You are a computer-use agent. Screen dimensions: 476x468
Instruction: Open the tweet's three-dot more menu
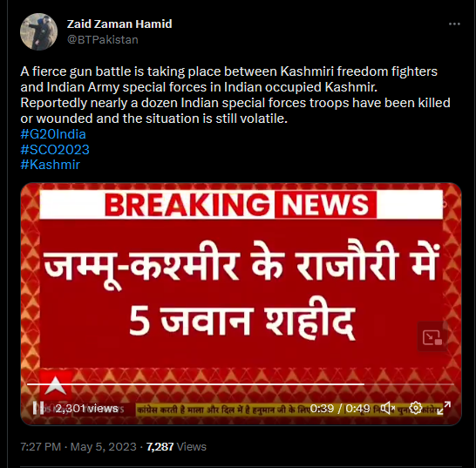click(454, 24)
